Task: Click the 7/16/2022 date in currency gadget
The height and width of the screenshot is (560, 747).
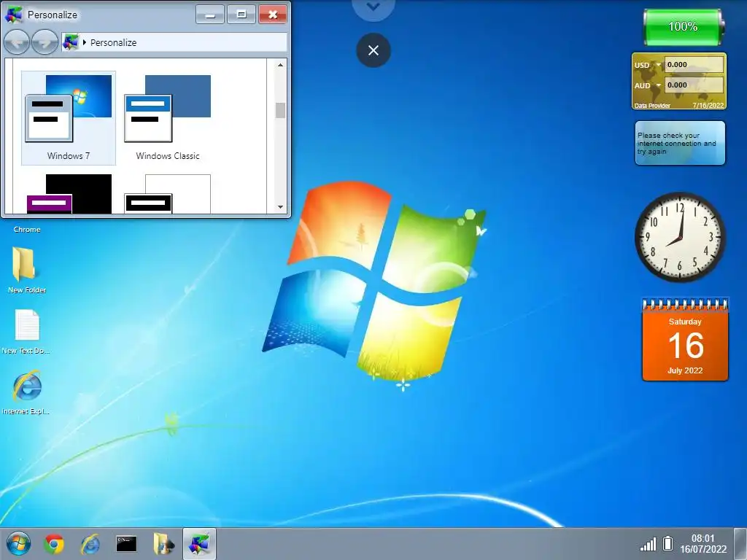Action: [x=708, y=106]
